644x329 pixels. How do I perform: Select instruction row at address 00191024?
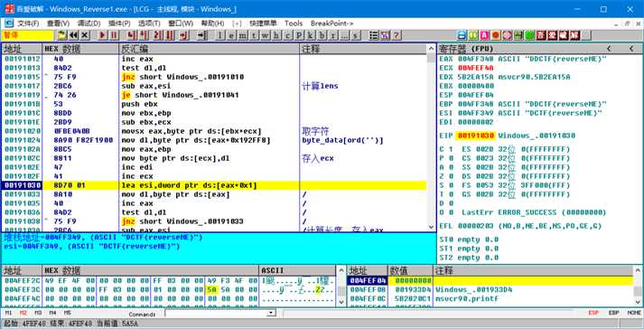[x=213, y=140]
